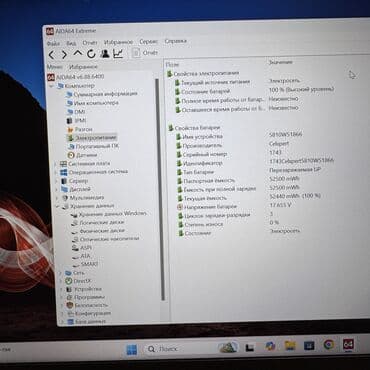370x370 pixels.
Task: Open Суммарная информация in the tree
Action: pos(102,94)
